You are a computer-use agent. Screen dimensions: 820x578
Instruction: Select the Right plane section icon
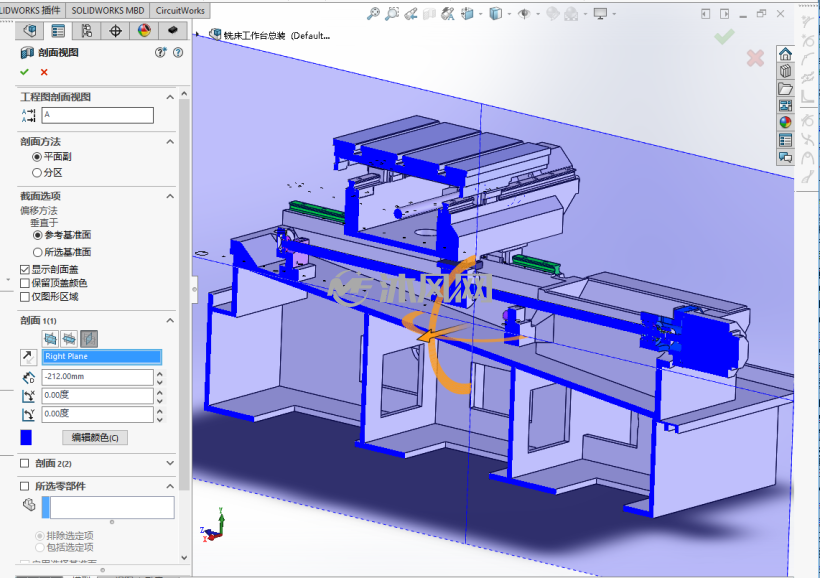click(89, 339)
